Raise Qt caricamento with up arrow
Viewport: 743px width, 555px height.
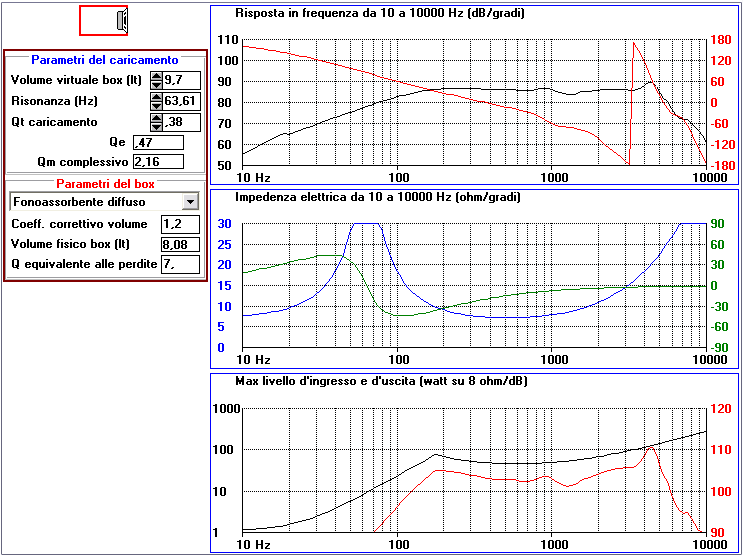(156, 118)
